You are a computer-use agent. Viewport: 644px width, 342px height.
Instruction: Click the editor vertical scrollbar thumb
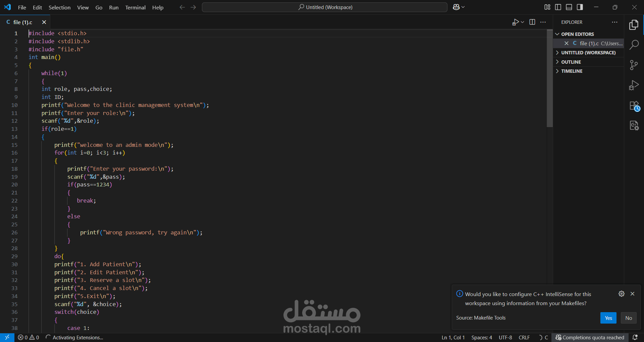(549, 78)
